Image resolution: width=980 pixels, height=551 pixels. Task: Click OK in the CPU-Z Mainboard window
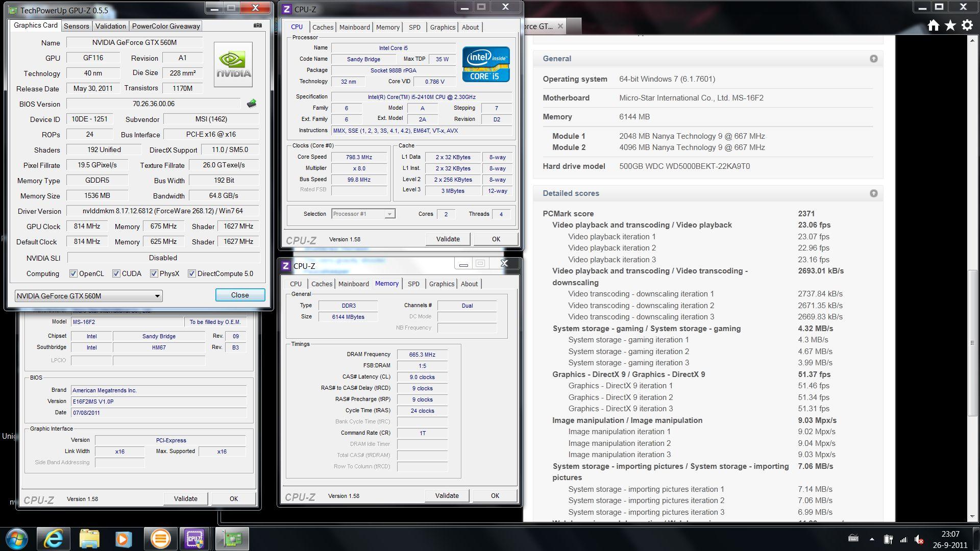(x=233, y=498)
